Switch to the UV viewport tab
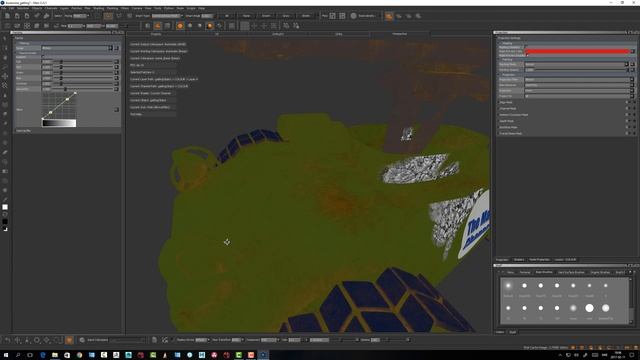The width and height of the screenshot is (640, 360). 217,34
